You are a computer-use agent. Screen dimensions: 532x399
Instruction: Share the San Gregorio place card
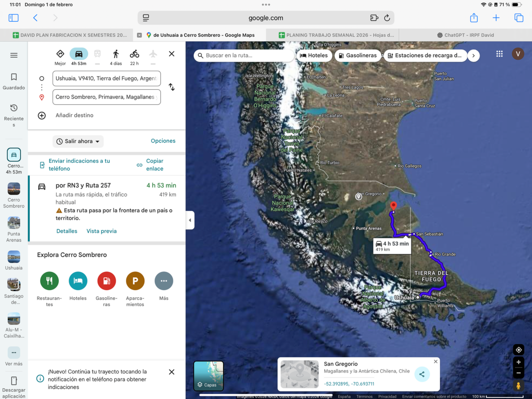[x=422, y=374]
